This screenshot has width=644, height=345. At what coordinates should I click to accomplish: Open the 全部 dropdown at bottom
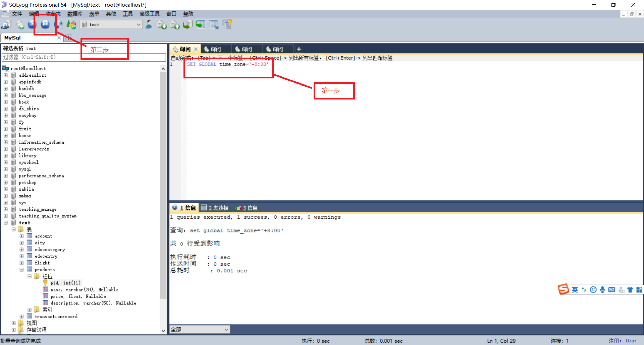tap(200, 330)
